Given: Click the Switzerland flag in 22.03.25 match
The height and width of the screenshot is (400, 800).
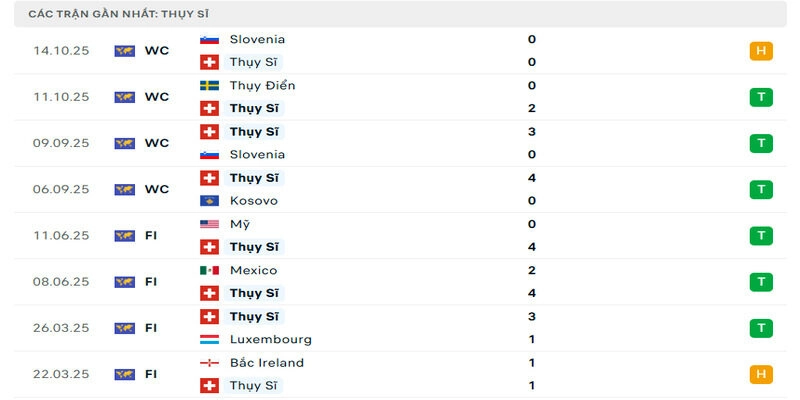Looking at the screenshot, I should (210, 386).
